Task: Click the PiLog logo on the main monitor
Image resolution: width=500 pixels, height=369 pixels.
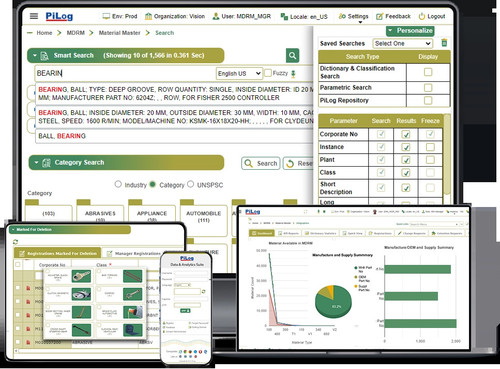Action: [x=59, y=16]
